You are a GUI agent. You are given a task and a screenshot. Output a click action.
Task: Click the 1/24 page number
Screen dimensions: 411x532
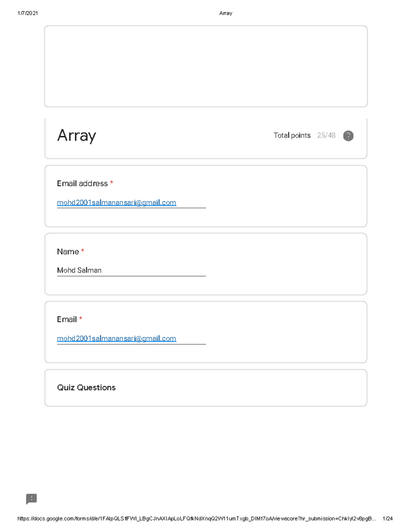[x=387, y=519]
